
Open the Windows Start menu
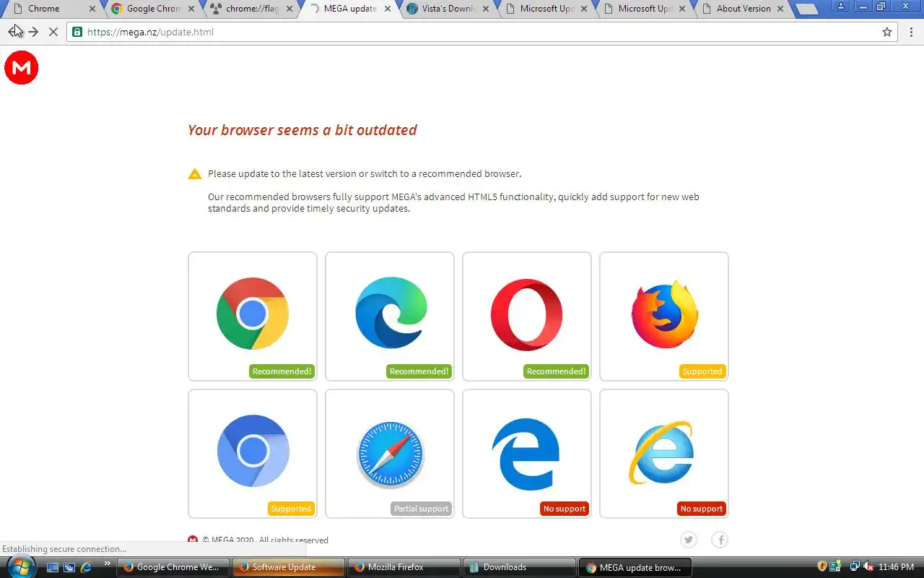tap(20, 567)
